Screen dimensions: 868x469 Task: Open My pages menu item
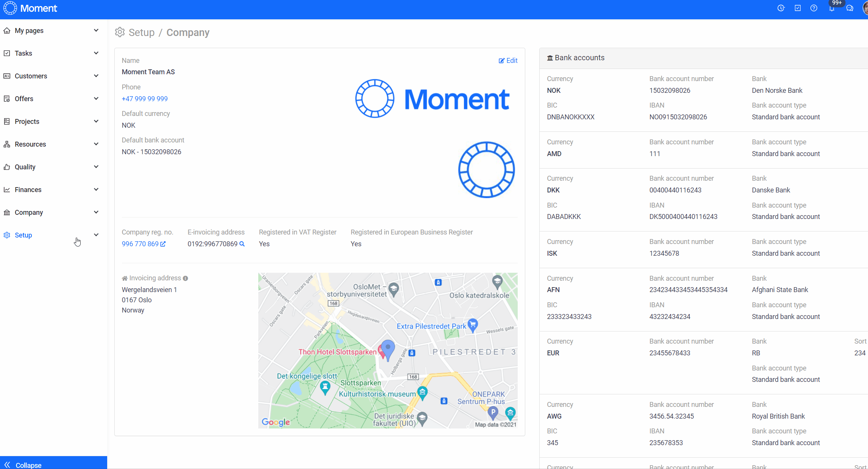click(x=53, y=31)
